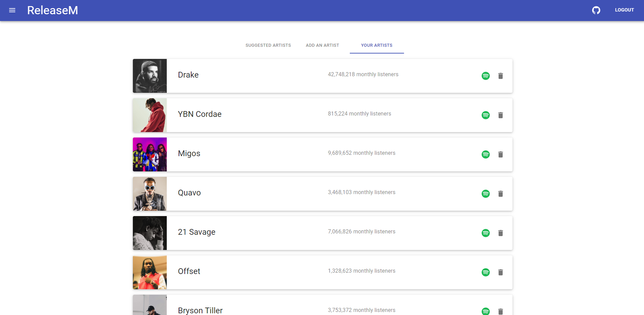Click Quavo's artist photo

(150, 194)
